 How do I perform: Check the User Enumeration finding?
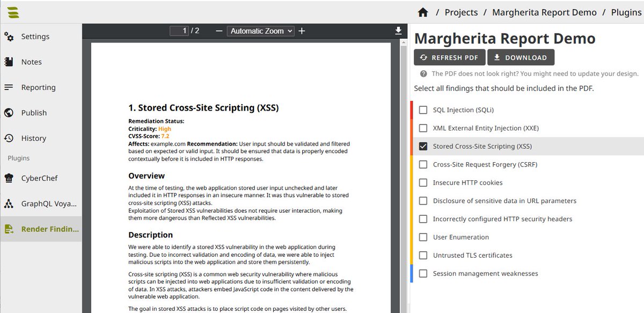click(423, 237)
